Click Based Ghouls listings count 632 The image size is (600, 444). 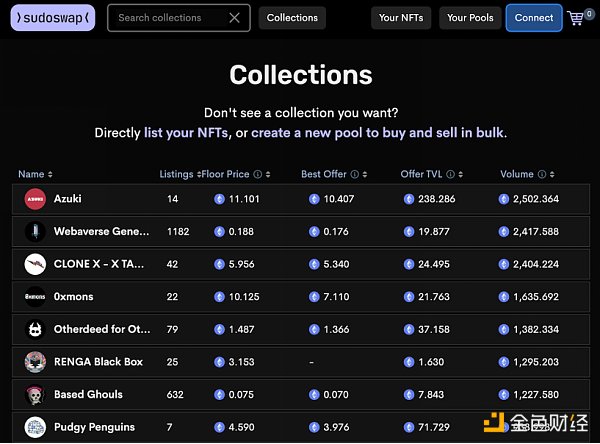[x=175, y=395]
